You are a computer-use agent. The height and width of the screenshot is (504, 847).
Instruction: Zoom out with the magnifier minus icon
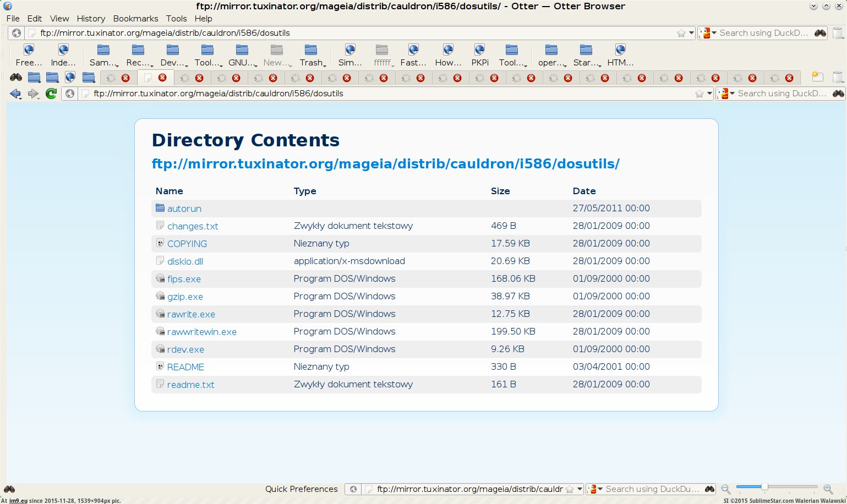[726, 489]
